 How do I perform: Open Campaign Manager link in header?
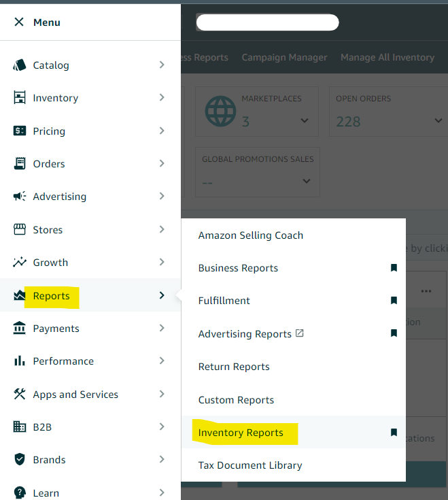284,57
